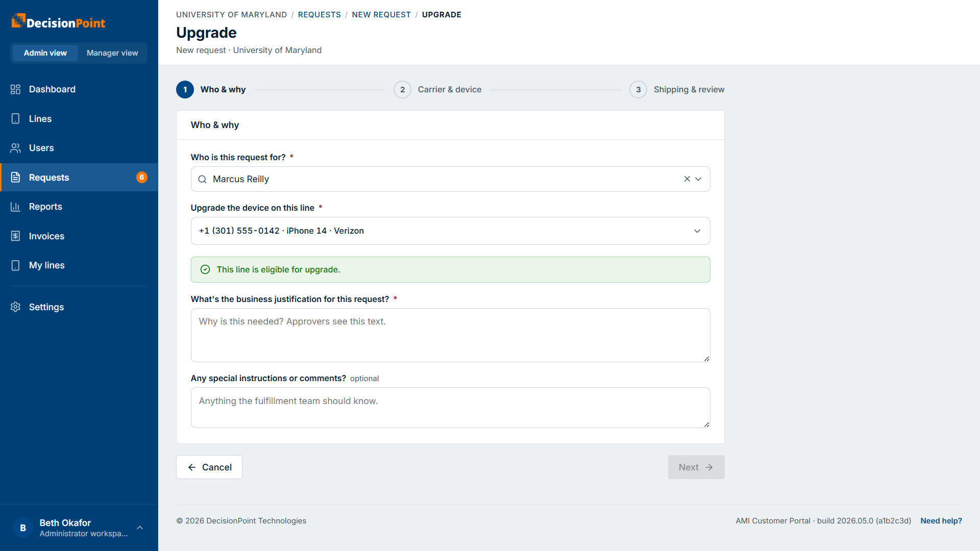
Task: Click the Settings gear icon
Action: pyautogui.click(x=15, y=307)
